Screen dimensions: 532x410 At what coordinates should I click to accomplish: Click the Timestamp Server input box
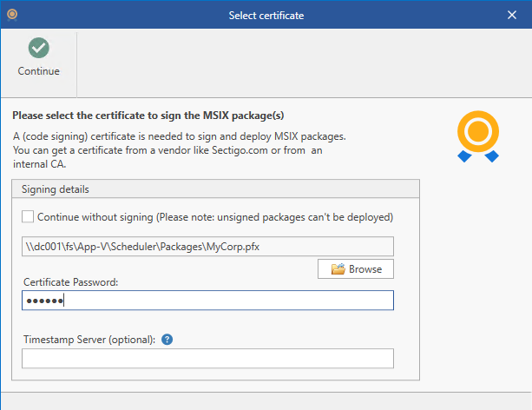(x=207, y=359)
